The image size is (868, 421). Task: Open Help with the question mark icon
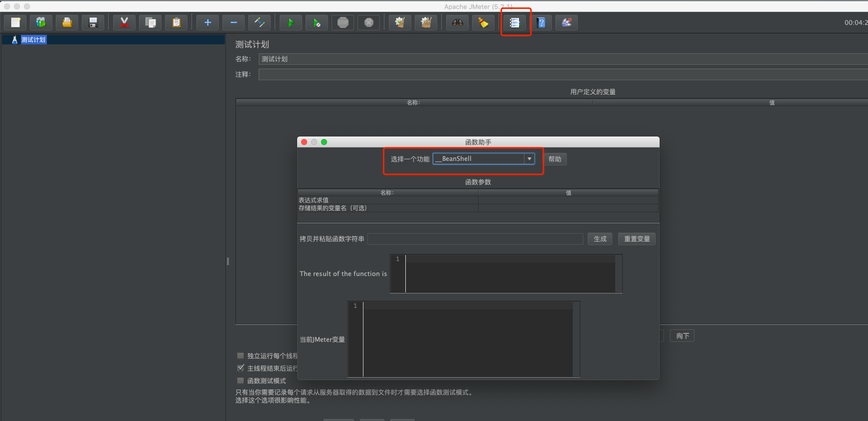click(x=541, y=22)
